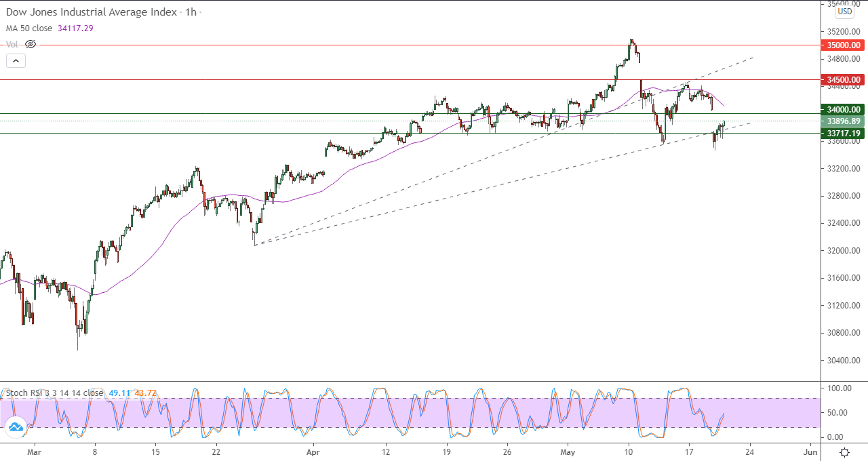Click the Stoch RSI value 49.11

click(x=119, y=393)
